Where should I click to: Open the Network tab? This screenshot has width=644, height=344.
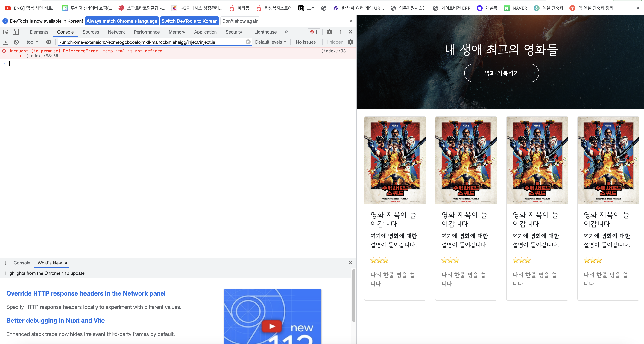[x=116, y=32]
